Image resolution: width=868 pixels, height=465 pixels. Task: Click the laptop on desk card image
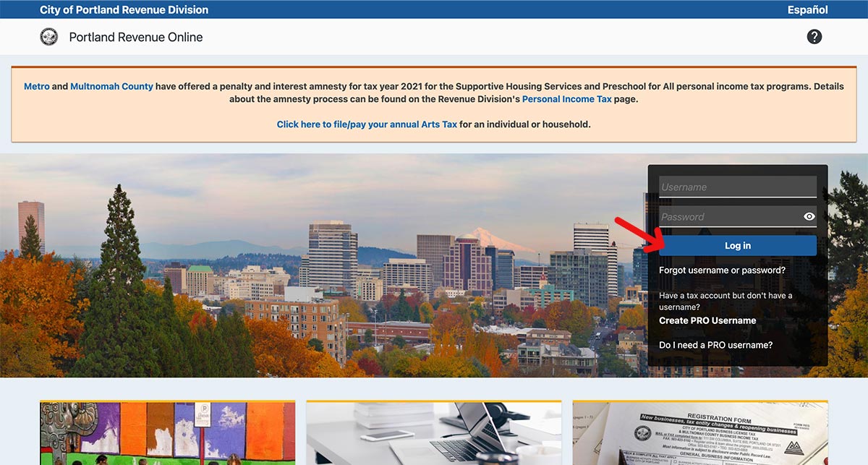(433, 433)
